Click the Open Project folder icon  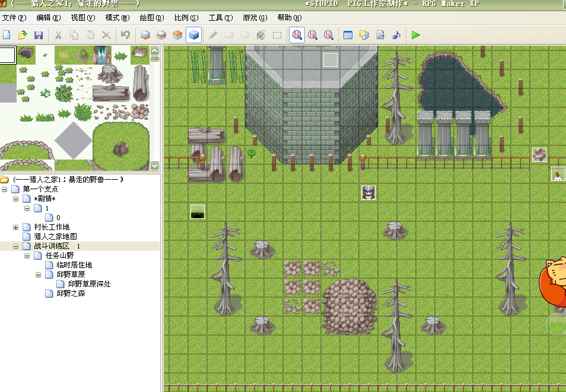[23, 35]
